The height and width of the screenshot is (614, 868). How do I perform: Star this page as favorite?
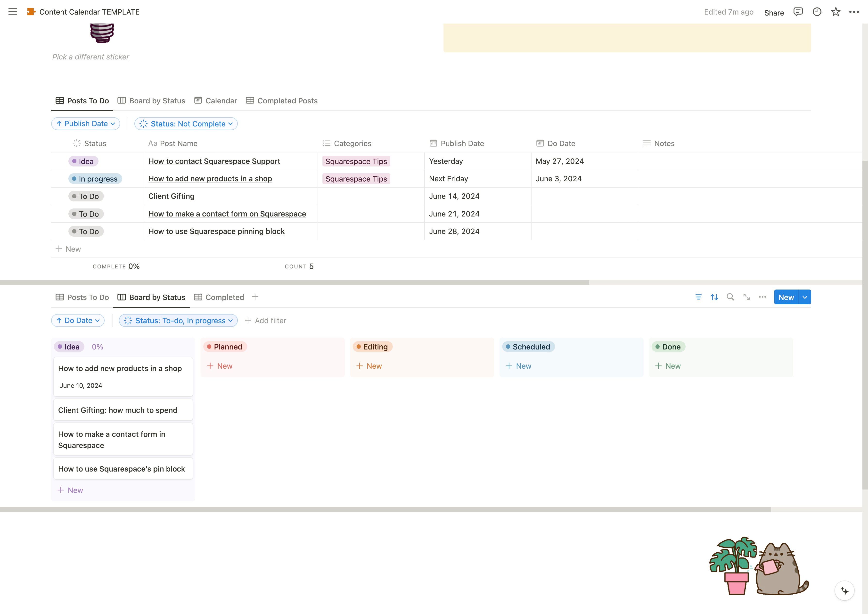pyautogui.click(x=835, y=12)
